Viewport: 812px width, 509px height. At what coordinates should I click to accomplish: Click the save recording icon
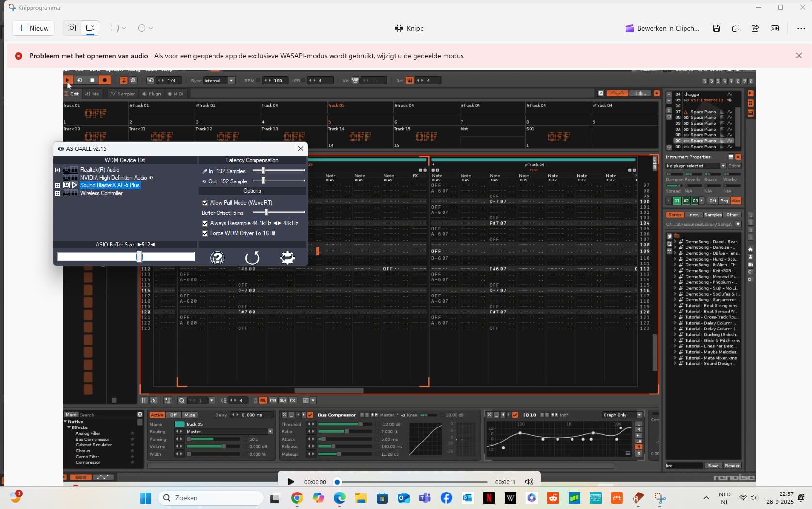[716, 28]
